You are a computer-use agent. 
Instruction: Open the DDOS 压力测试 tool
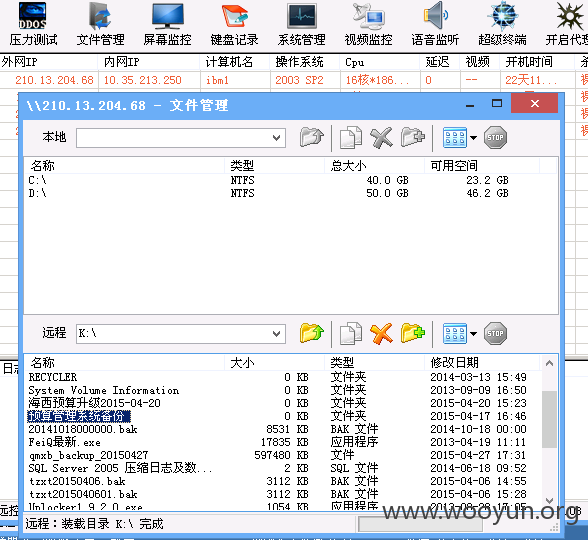pyautogui.click(x=33, y=24)
